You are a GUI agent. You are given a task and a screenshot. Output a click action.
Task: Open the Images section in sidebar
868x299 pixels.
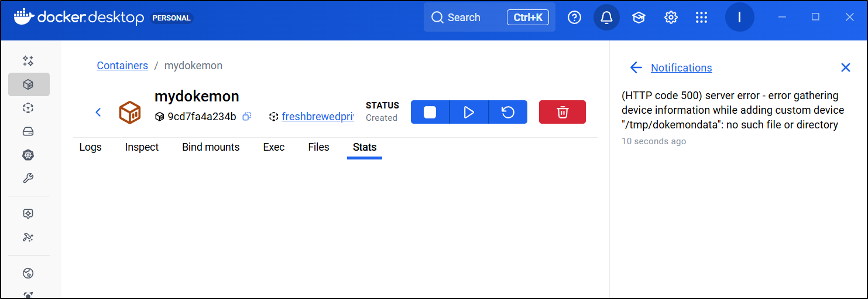point(28,108)
